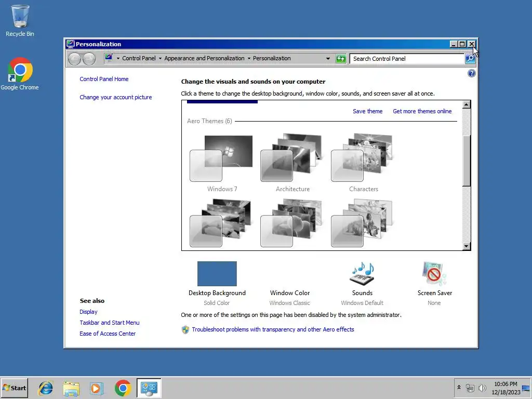Click the shield icon beside the Troubleshoot link
The height and width of the screenshot is (399, 532).
[x=185, y=329]
